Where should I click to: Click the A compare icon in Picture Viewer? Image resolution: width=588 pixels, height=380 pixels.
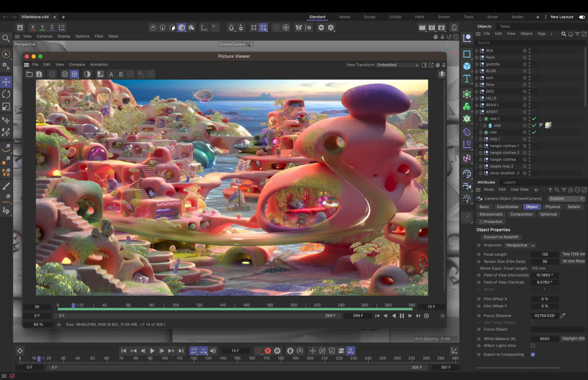(111, 74)
